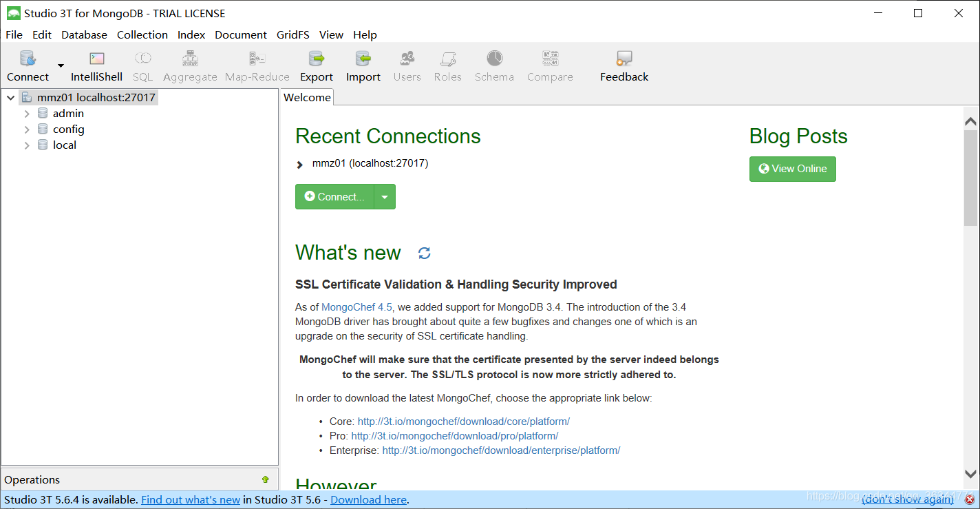Select the mmz01 localhost:27017 tree label
Viewport: 980px width, 509px height.
click(96, 97)
